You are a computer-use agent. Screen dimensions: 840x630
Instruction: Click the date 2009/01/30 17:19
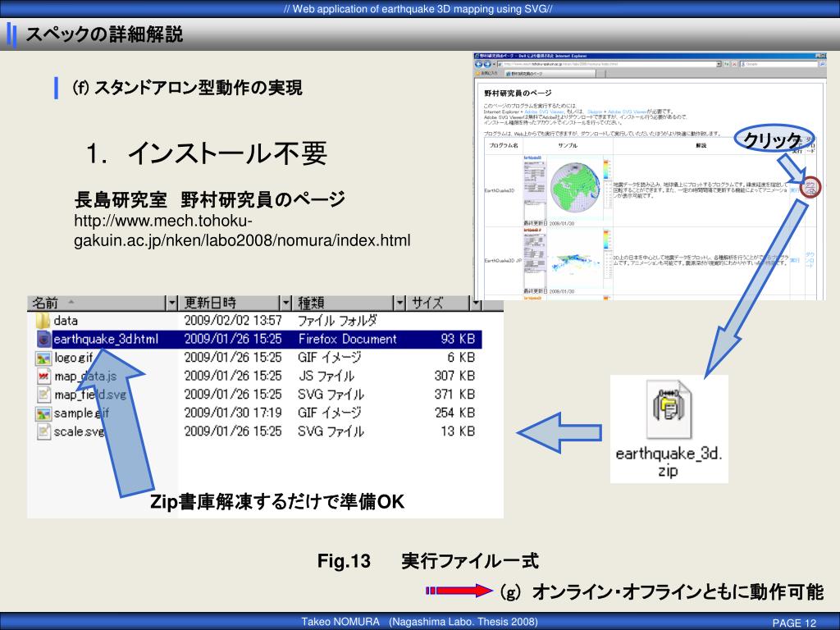tap(233, 413)
